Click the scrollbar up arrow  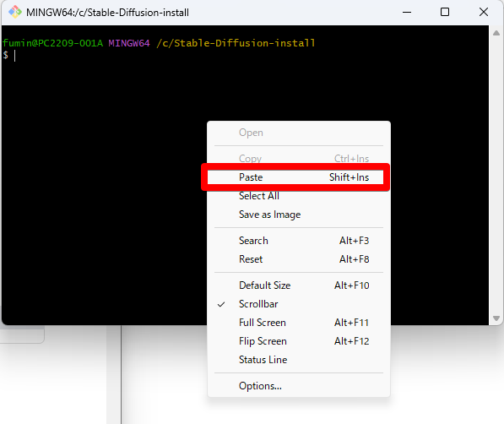(x=496, y=33)
